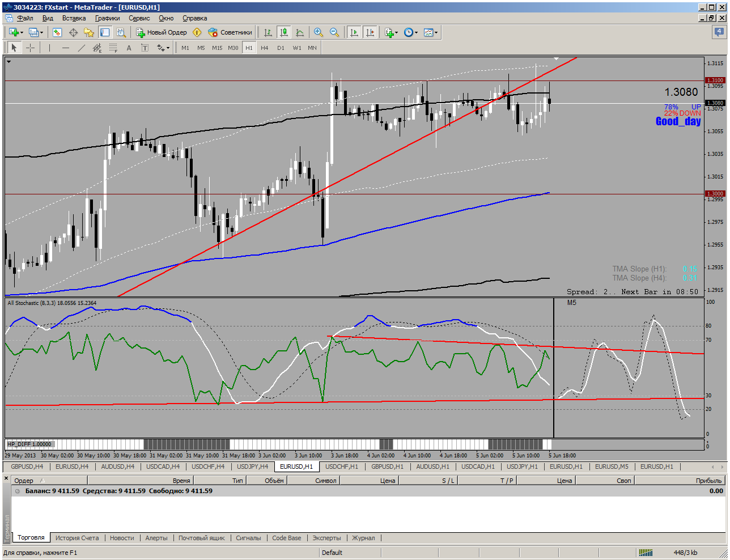Click the Новый Ордер button
Viewport: 730px width, 560px height.
point(162,32)
